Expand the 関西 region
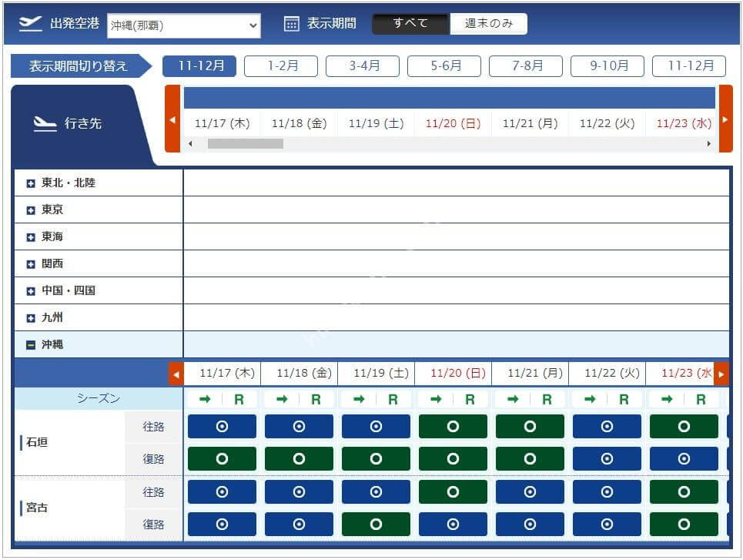Screen dimensions: 743x560 (31, 264)
